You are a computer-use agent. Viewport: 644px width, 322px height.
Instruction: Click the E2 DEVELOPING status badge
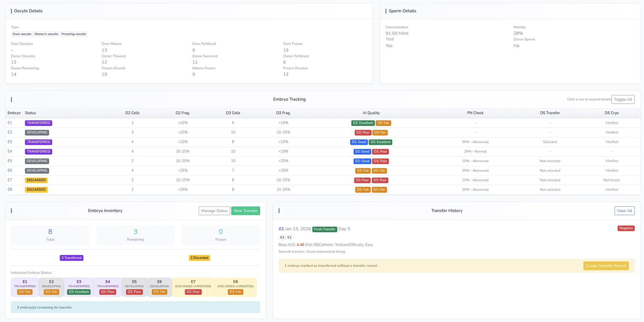pos(37,133)
